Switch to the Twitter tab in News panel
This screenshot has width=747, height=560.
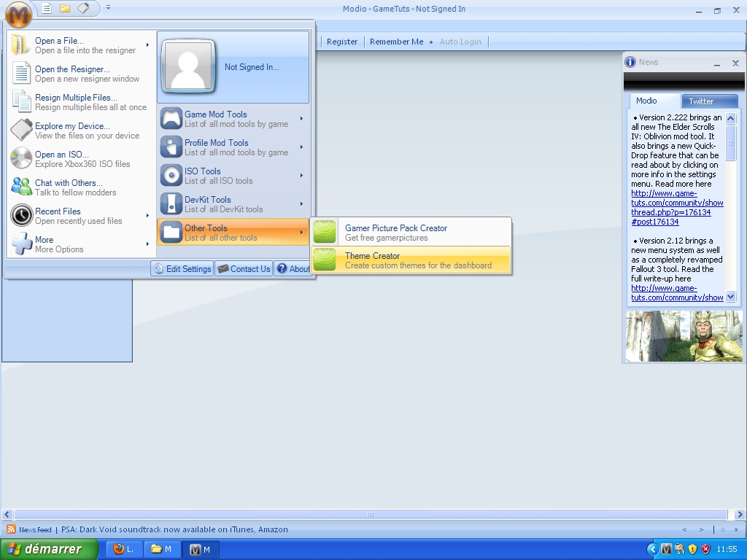point(701,101)
